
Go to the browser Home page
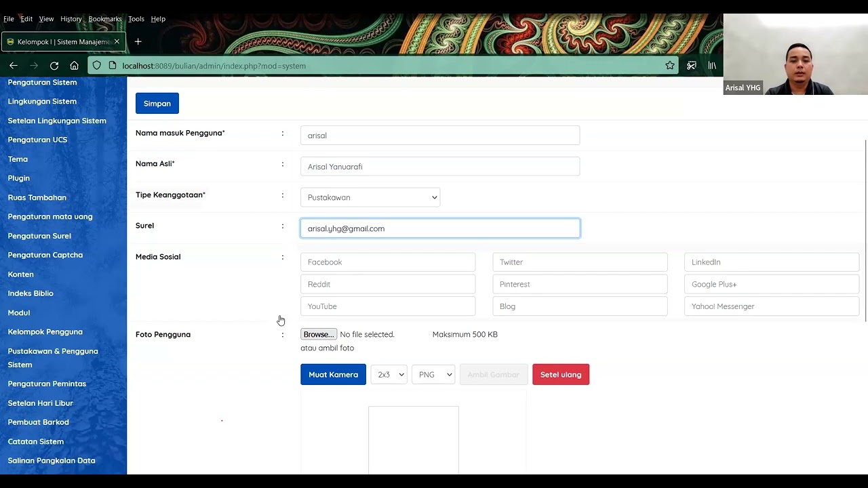click(75, 66)
